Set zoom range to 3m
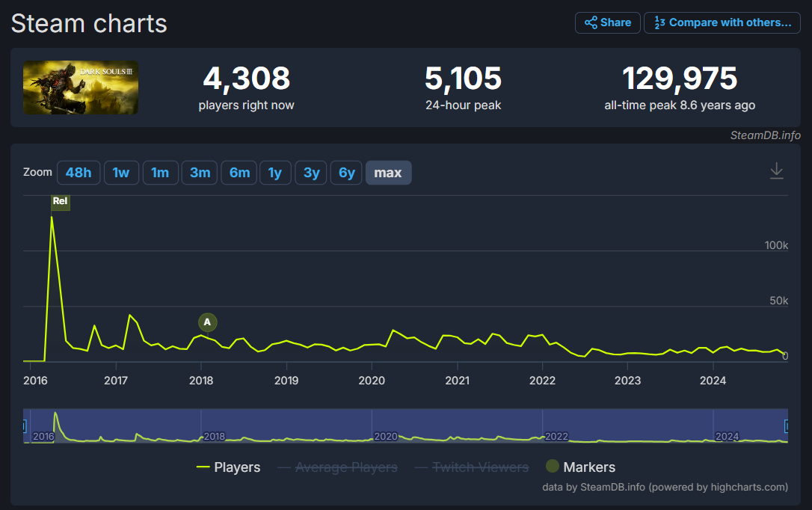This screenshot has height=510, width=812. click(200, 173)
